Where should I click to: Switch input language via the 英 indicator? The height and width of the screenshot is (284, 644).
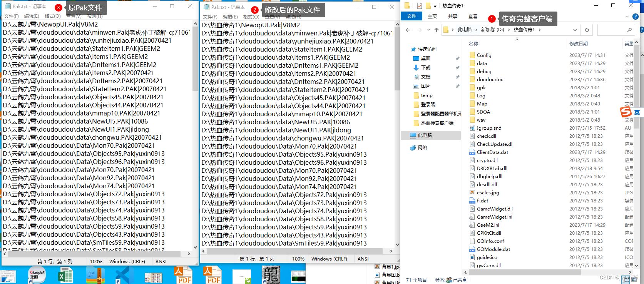[x=637, y=112]
